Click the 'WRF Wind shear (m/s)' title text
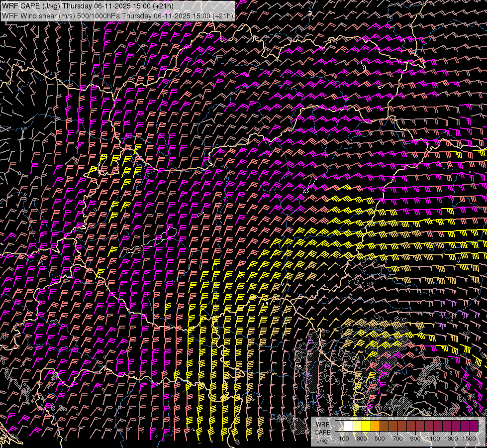 click(x=39, y=16)
